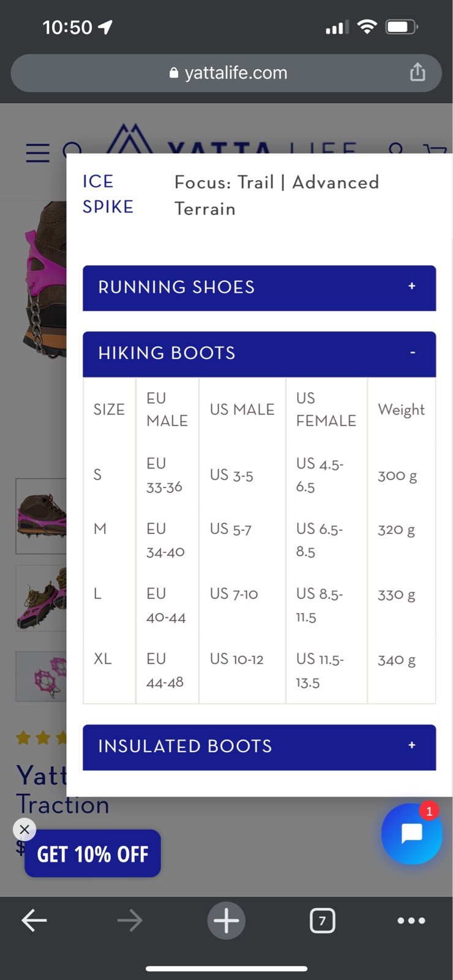Select the boot side-view thumbnail
Screen dimensions: 453x980
pyautogui.click(x=41, y=516)
